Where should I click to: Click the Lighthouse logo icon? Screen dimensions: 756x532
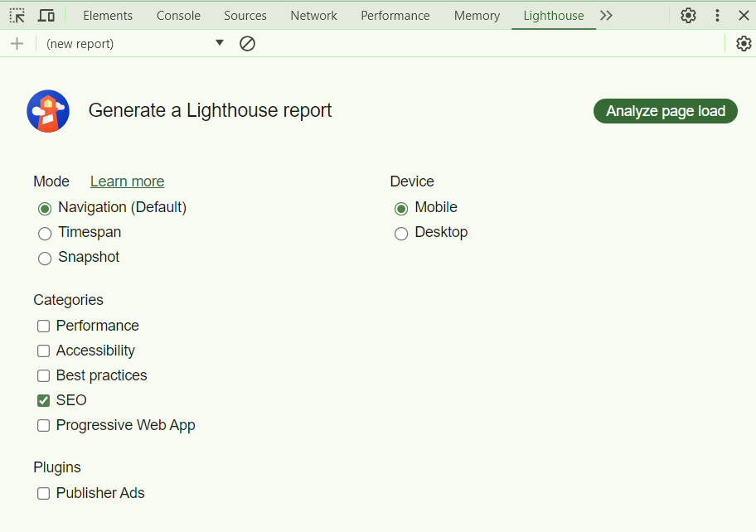pyautogui.click(x=48, y=111)
